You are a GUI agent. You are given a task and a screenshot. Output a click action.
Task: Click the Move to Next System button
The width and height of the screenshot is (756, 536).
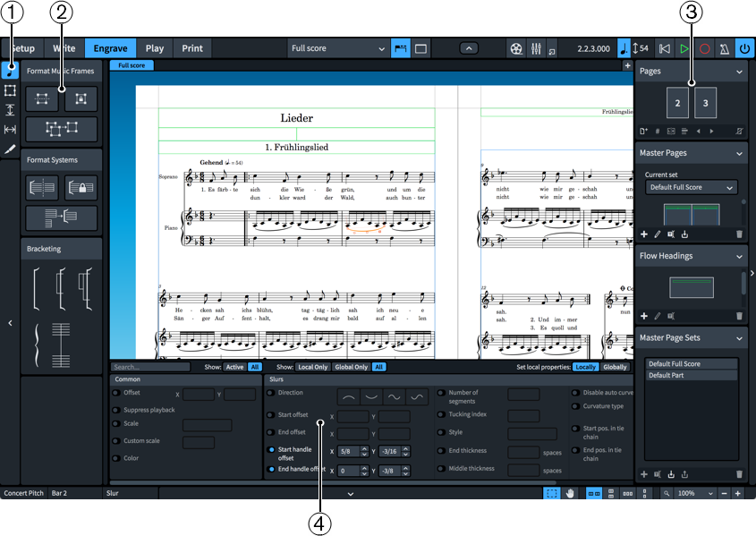61,217
